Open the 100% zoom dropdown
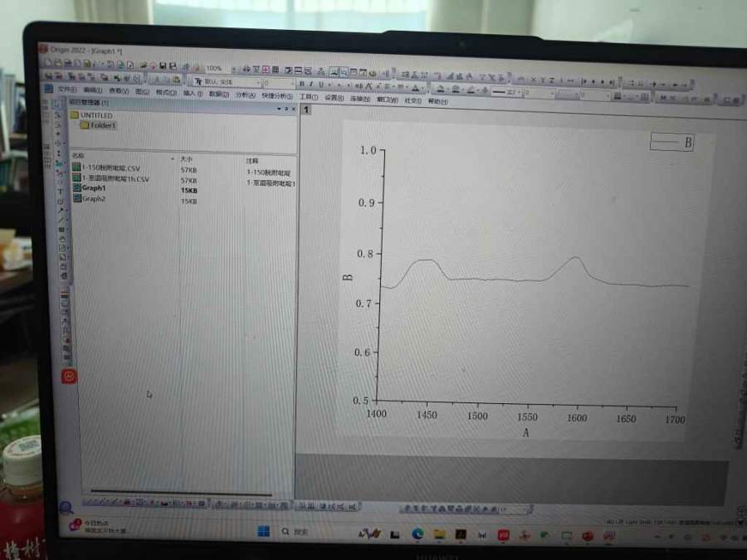Screen dimensions: 747x560 coord(233,69)
